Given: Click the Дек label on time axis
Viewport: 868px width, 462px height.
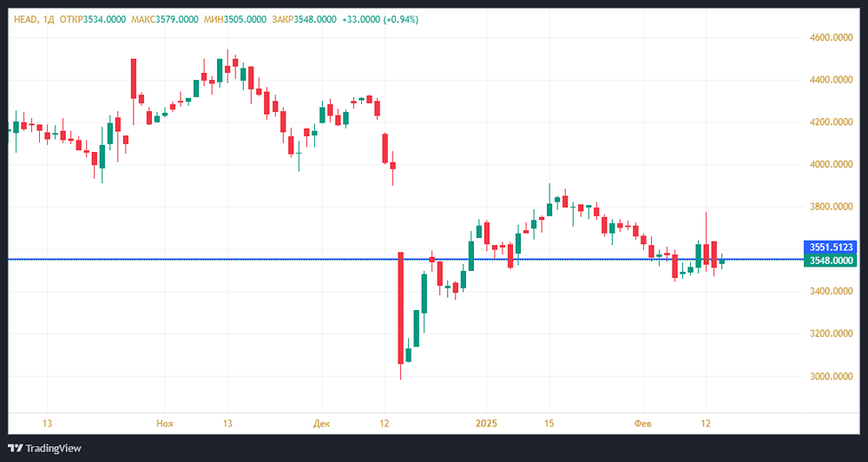Looking at the screenshot, I should pyautogui.click(x=322, y=423).
